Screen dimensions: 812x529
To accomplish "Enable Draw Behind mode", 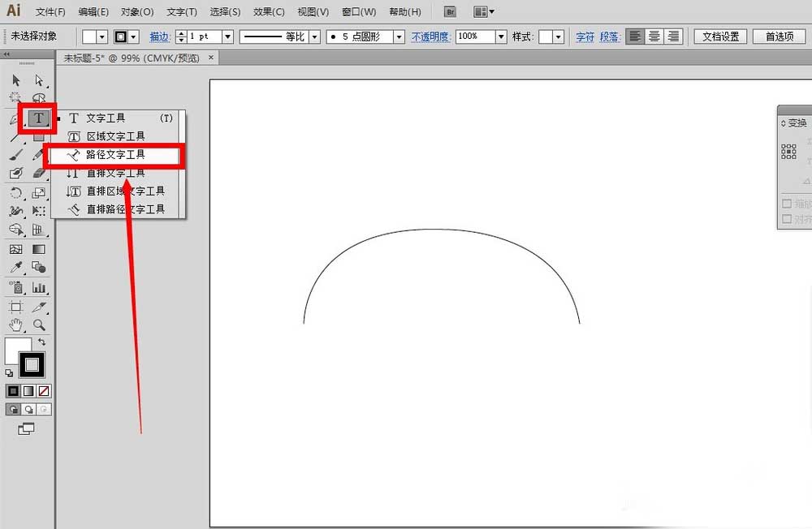I will [x=29, y=410].
